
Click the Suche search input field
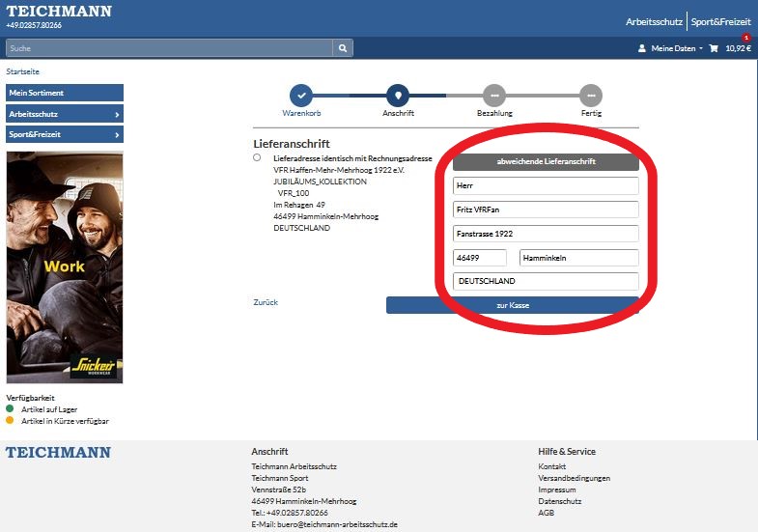169,47
